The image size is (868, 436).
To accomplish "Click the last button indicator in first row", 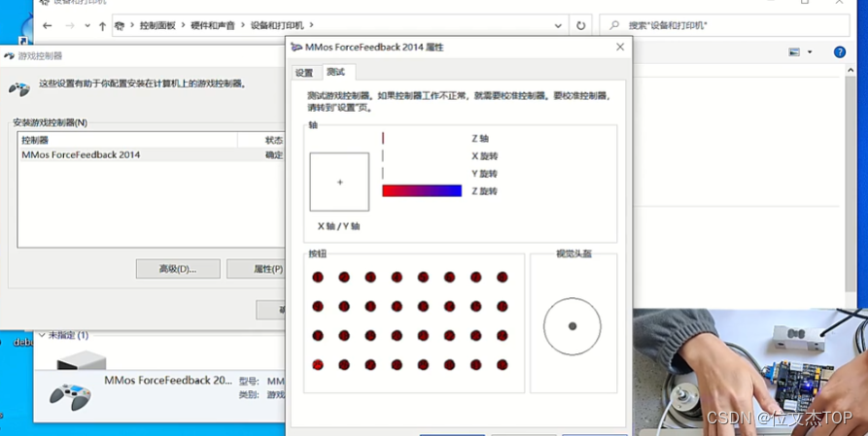I will pyautogui.click(x=503, y=277).
